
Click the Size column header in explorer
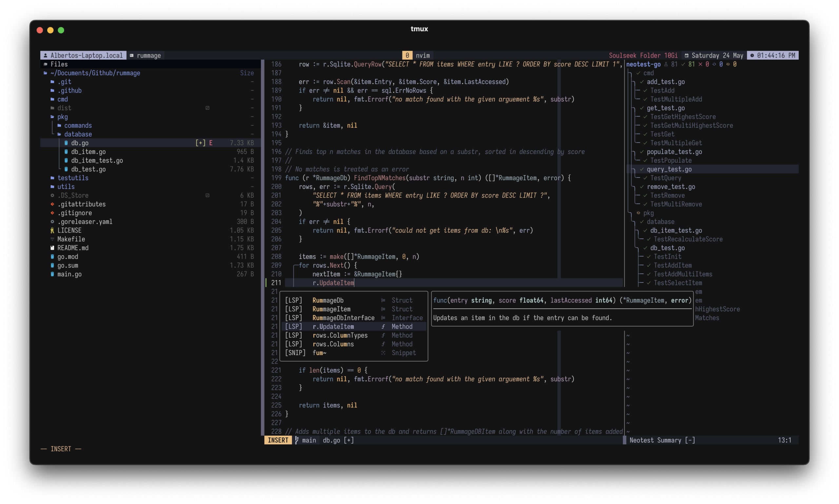pos(247,73)
